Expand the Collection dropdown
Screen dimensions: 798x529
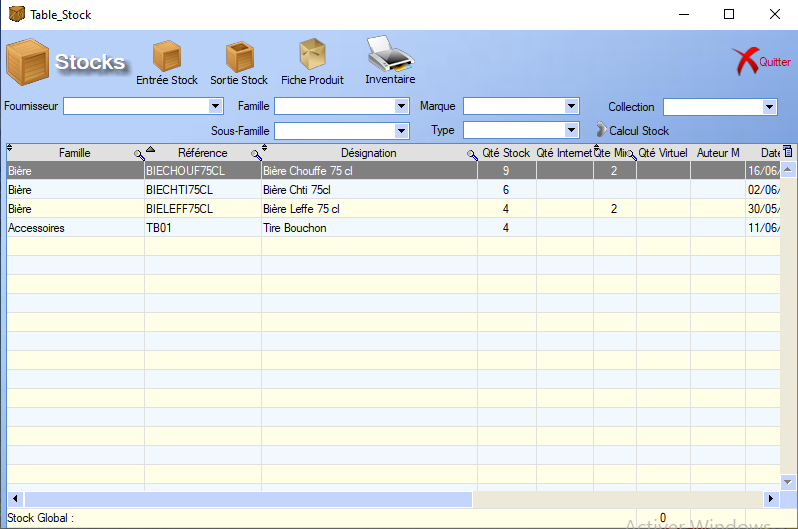point(770,107)
